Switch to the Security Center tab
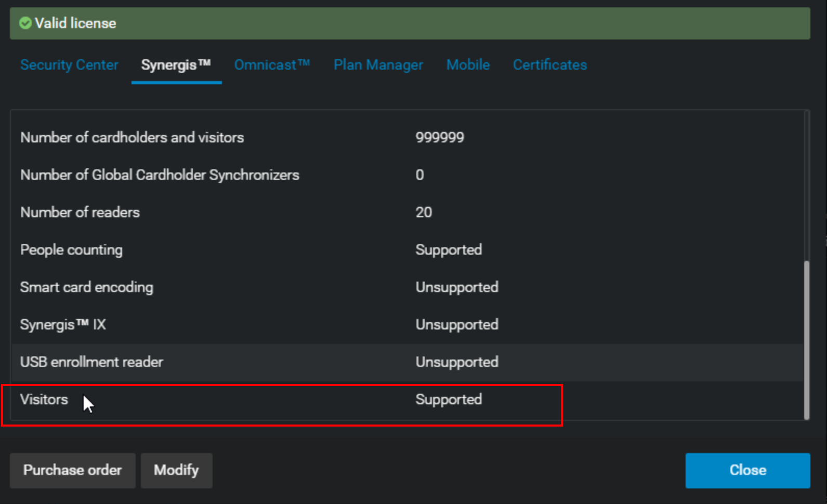 69,65
